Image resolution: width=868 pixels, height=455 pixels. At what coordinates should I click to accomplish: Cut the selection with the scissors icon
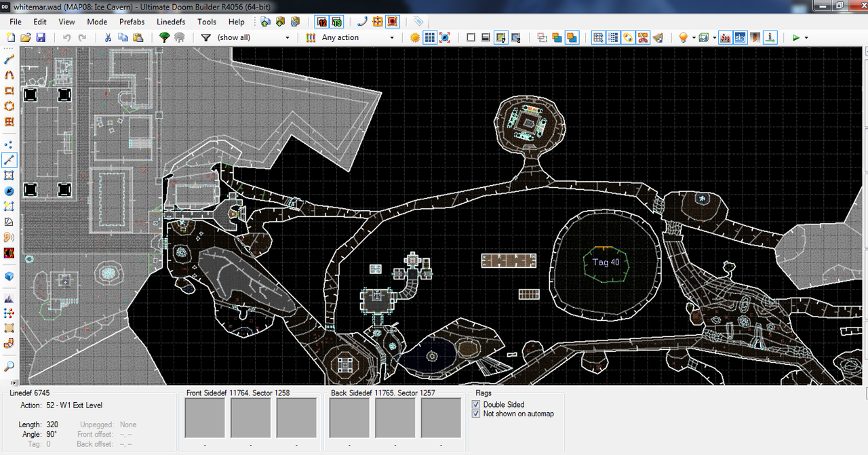point(107,37)
